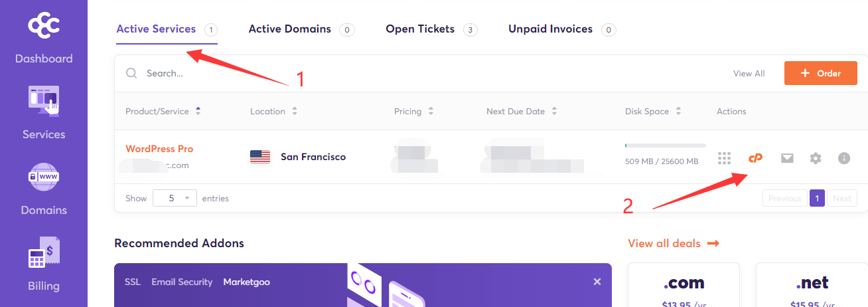Open service settings gear icon
The image size is (868, 307).
[816, 158]
